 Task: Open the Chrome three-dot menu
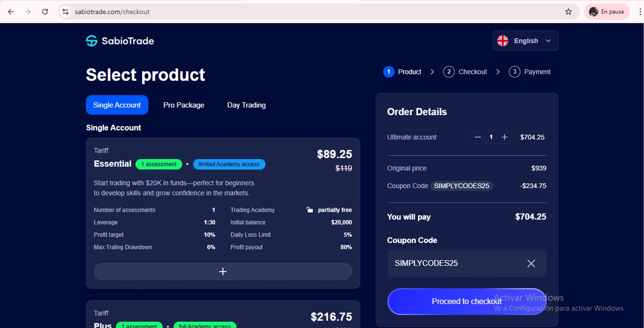640,12
